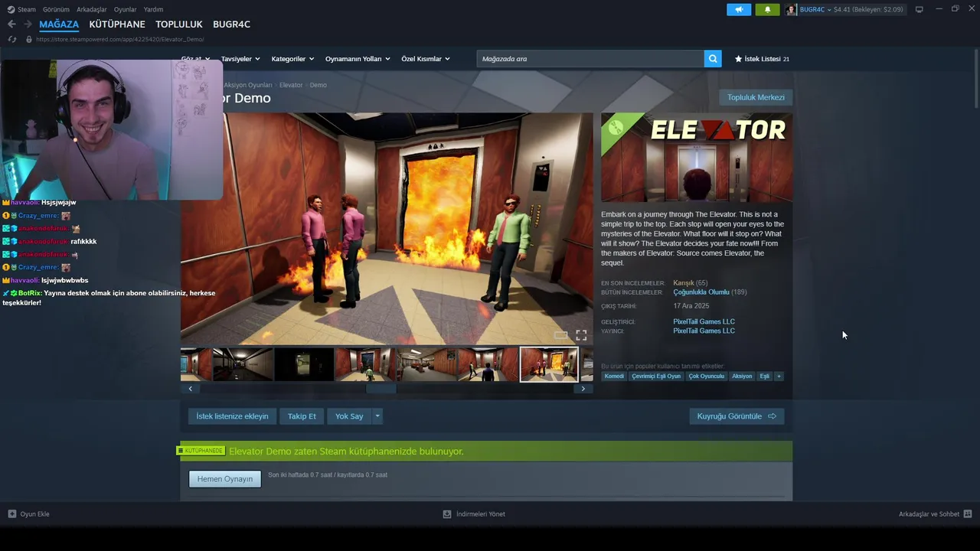The width and height of the screenshot is (980, 551).
Task: Open Çoğunlukla Olumlu reviews link
Action: pyautogui.click(x=701, y=292)
